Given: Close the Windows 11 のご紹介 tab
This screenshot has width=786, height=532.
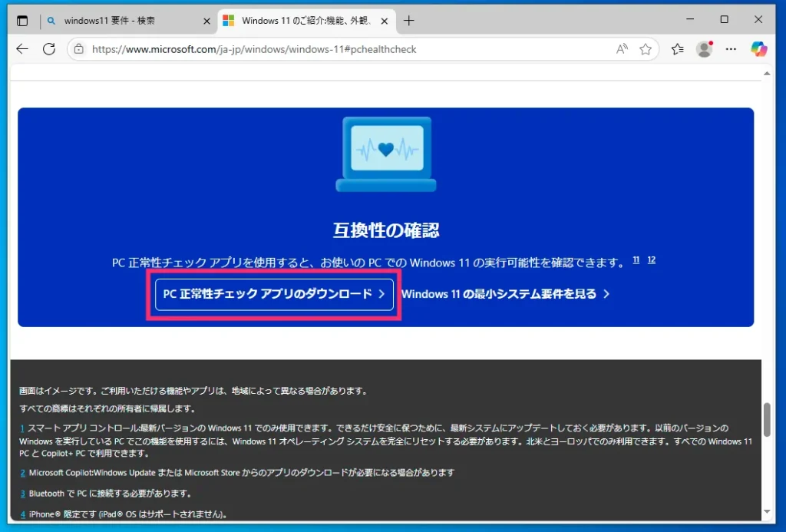Looking at the screenshot, I should (x=385, y=21).
